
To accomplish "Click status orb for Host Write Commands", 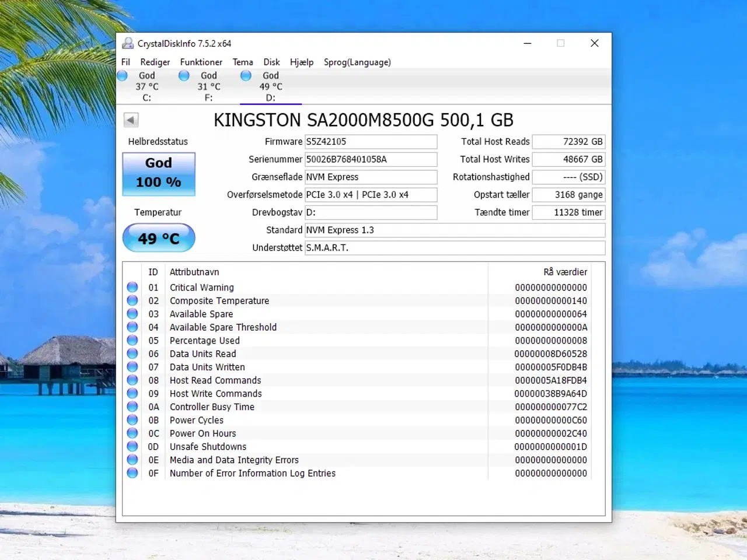I will click(x=132, y=394).
